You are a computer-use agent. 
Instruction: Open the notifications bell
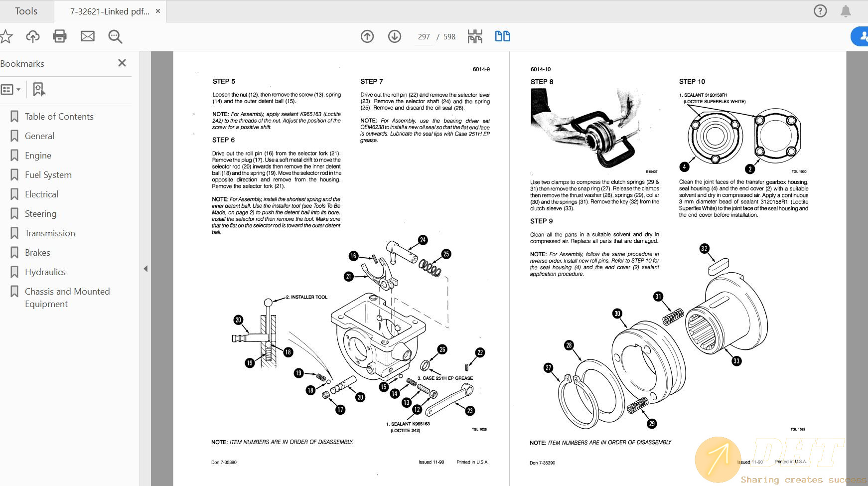click(846, 11)
